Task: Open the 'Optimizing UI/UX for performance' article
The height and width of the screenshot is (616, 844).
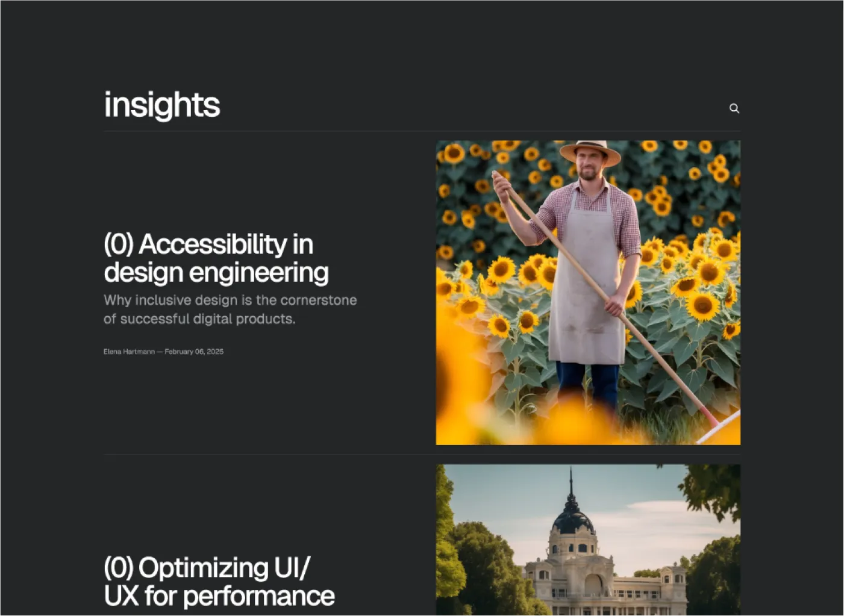Action: click(219, 582)
